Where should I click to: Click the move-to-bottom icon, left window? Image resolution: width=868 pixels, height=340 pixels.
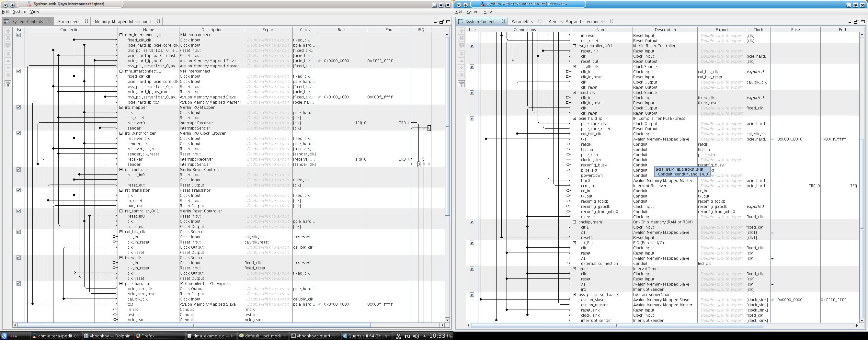click(x=8, y=75)
